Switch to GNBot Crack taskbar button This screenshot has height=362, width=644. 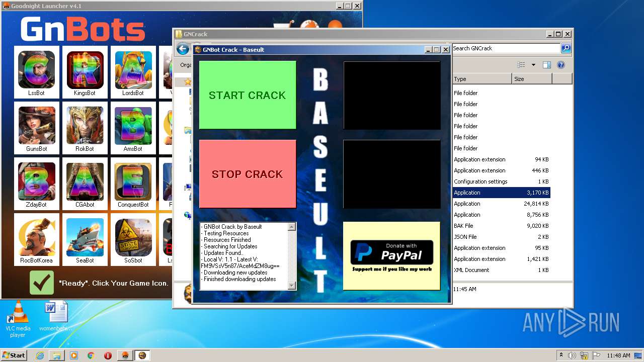(142, 355)
